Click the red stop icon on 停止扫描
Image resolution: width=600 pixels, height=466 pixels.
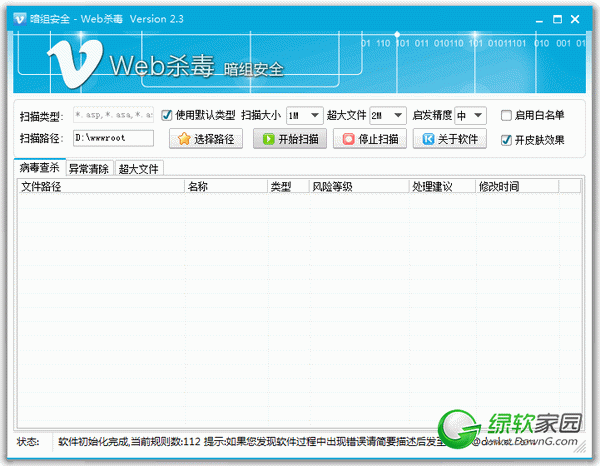coord(349,138)
